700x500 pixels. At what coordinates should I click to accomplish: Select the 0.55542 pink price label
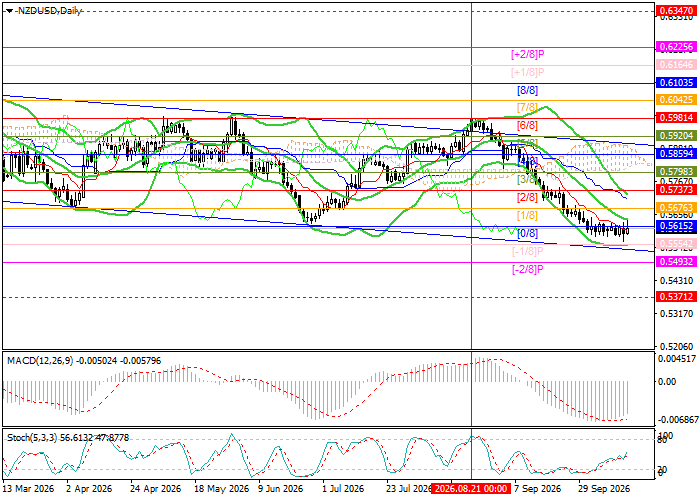[676, 244]
